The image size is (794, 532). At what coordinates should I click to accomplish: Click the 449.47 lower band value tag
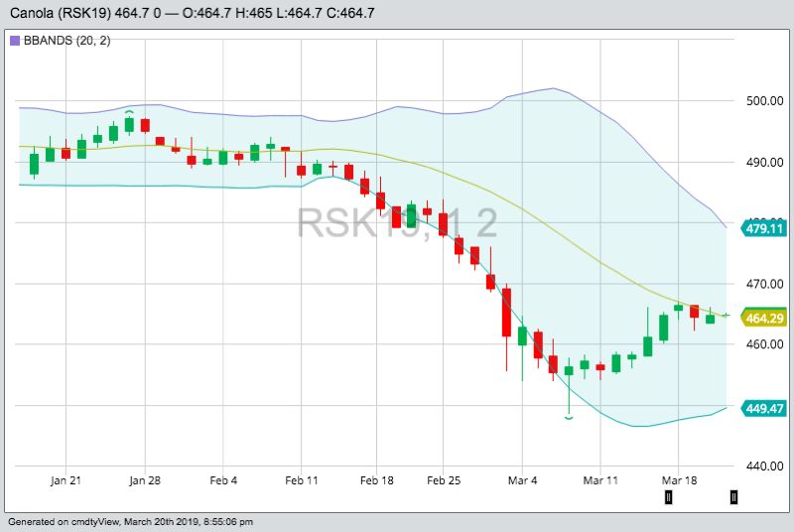[763, 408]
